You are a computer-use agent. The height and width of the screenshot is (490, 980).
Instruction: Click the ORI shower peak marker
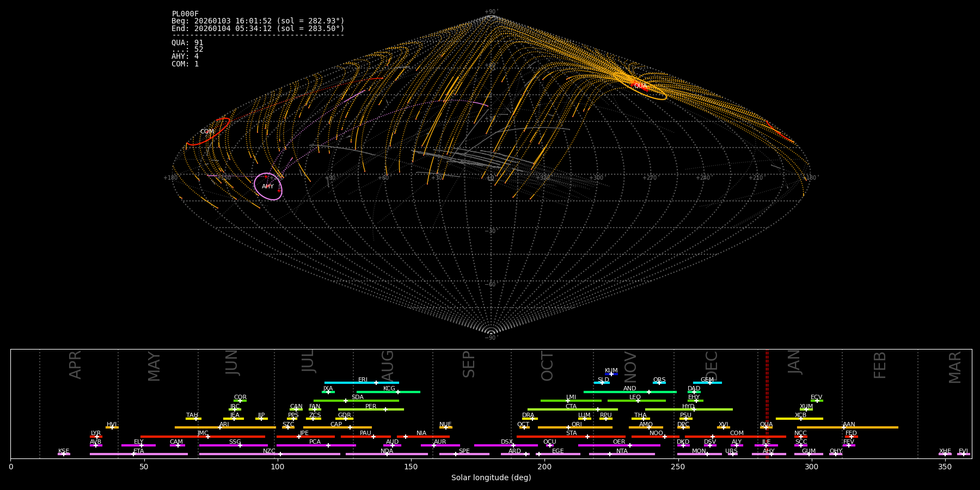pyautogui.click(x=568, y=427)
